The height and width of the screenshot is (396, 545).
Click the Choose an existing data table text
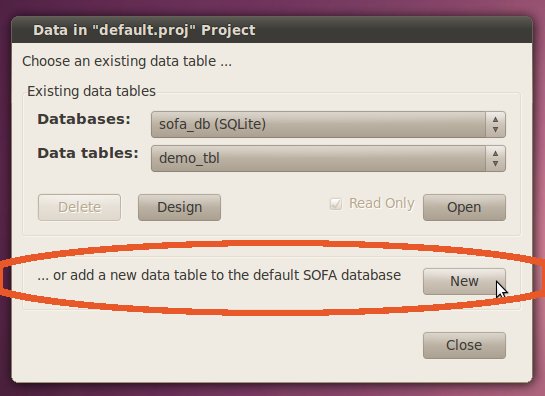point(127,62)
